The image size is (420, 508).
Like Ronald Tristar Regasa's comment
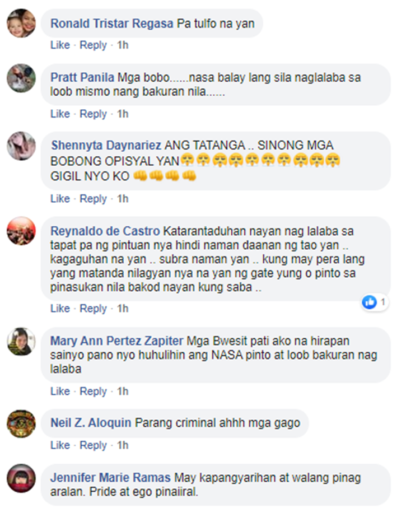(60, 45)
